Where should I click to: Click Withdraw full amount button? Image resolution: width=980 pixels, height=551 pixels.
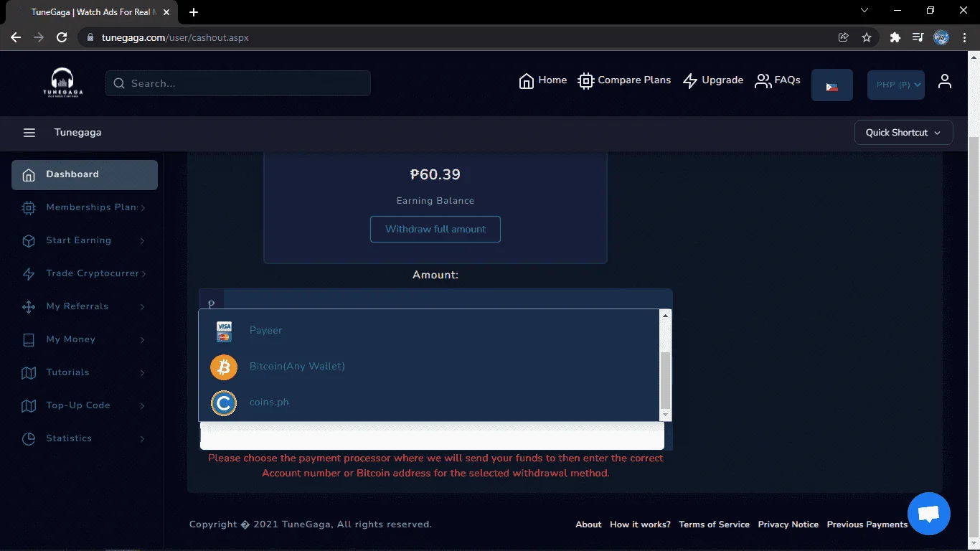pyautogui.click(x=435, y=230)
